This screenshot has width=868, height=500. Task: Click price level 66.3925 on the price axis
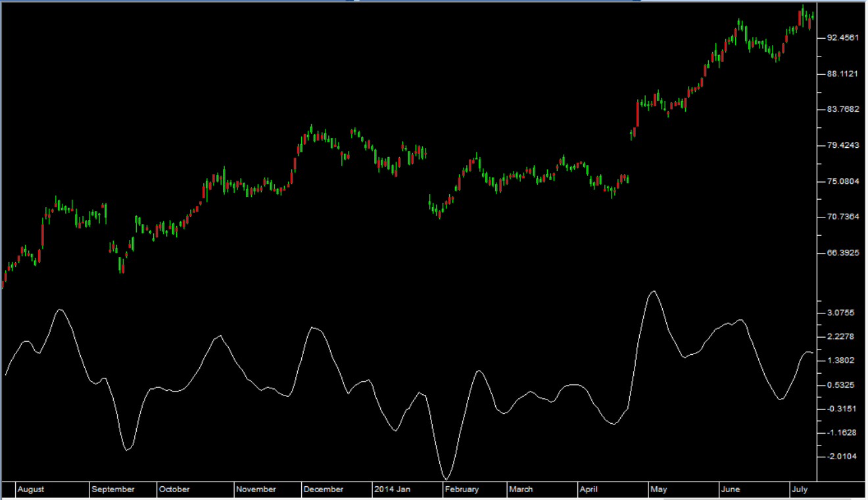(842, 253)
